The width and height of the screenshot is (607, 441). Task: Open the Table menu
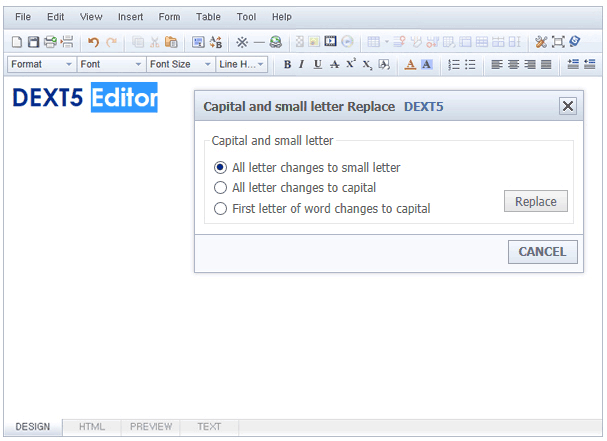pos(208,17)
